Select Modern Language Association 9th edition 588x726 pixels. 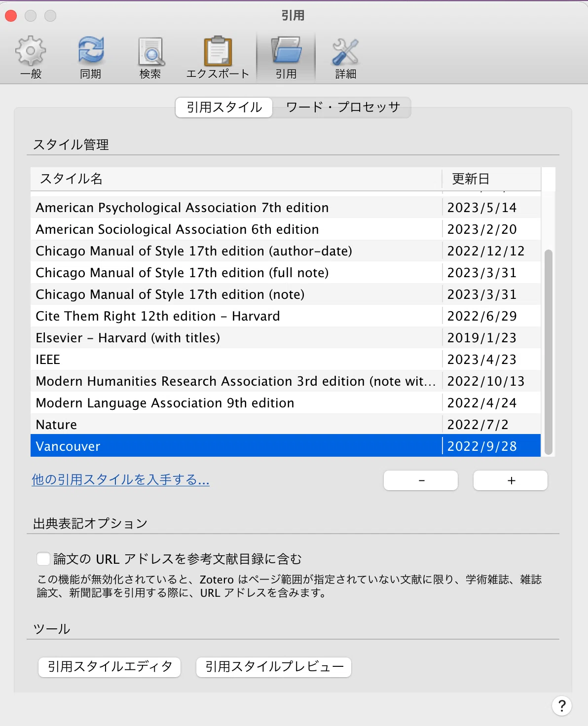(286, 403)
